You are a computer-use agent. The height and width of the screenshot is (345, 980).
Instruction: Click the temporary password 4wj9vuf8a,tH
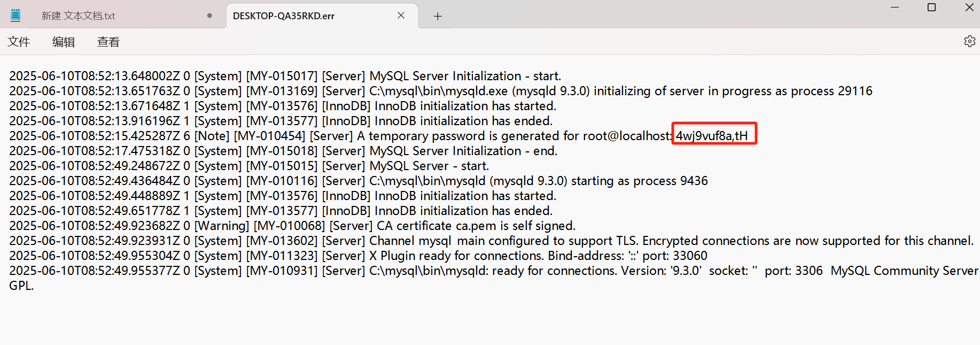point(712,136)
